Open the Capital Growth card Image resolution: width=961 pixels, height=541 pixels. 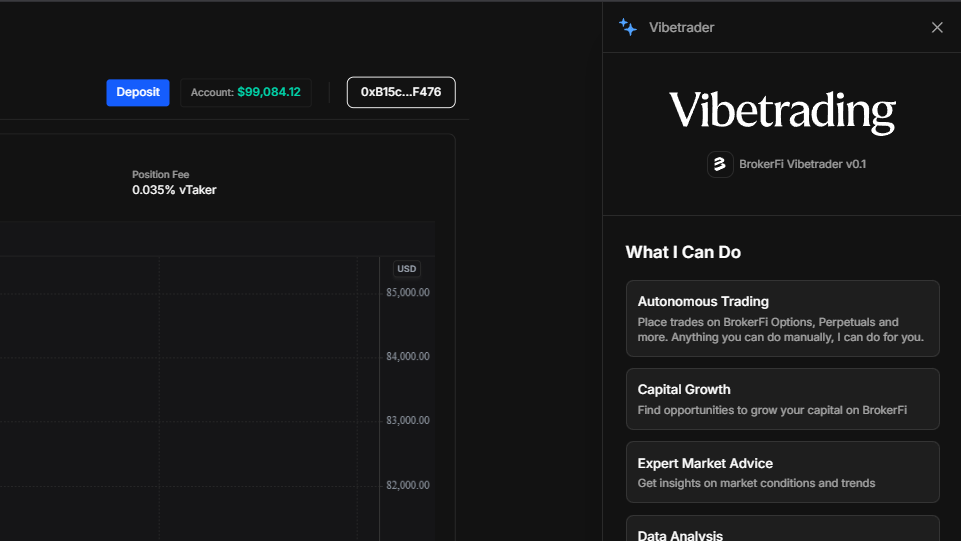click(x=782, y=399)
